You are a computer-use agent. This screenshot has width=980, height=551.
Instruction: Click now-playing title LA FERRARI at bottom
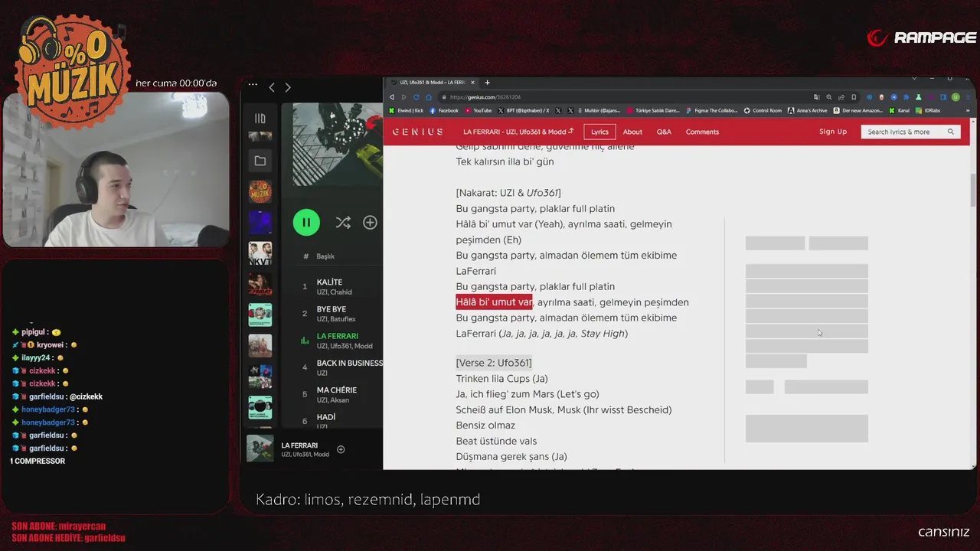(299, 445)
